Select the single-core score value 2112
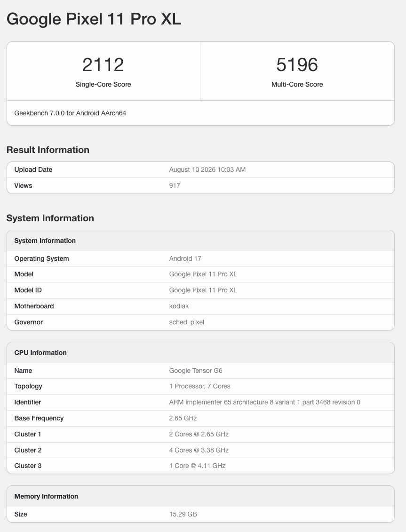 [x=103, y=64]
